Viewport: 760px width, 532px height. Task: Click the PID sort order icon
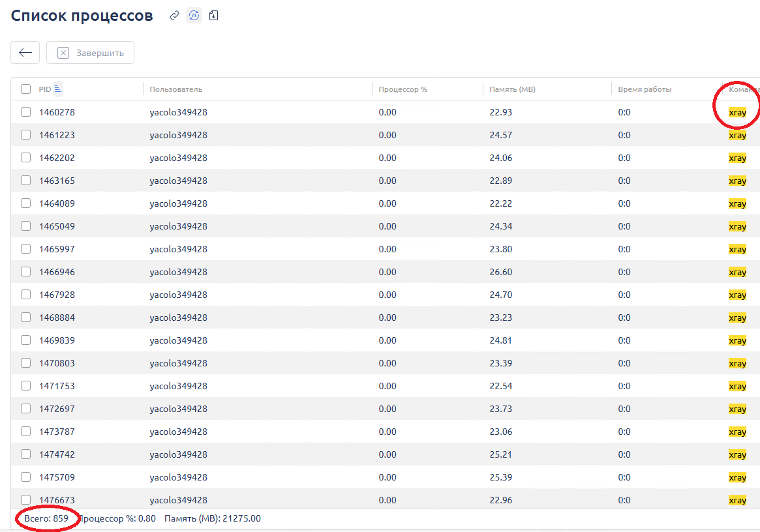[x=57, y=89]
